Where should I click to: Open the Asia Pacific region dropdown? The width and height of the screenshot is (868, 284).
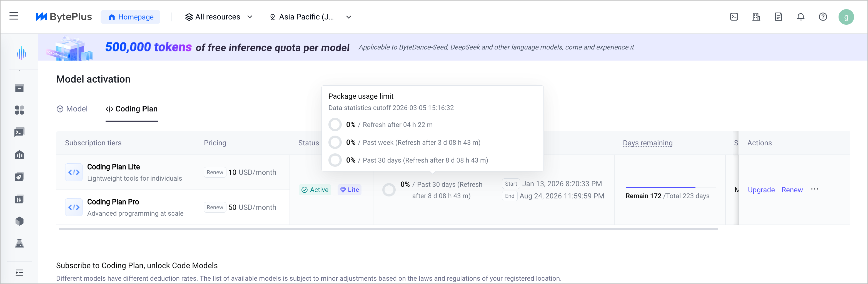pos(310,17)
